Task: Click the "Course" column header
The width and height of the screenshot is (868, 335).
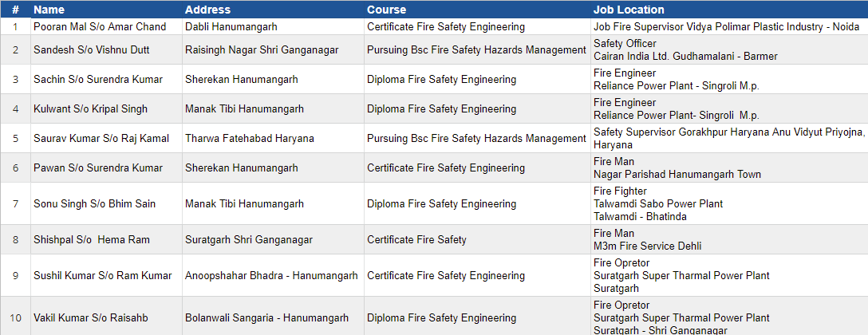Action: point(386,10)
